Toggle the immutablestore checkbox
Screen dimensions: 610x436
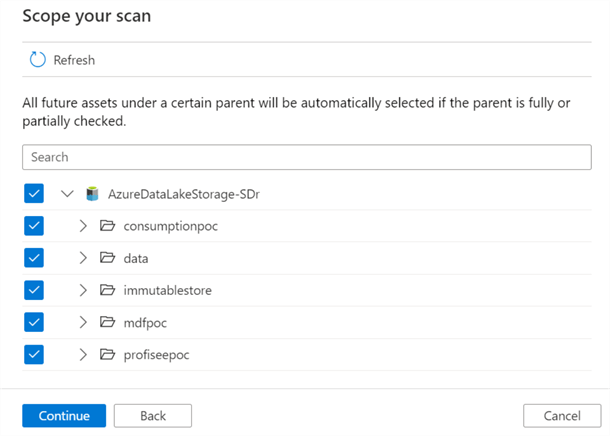coord(34,290)
